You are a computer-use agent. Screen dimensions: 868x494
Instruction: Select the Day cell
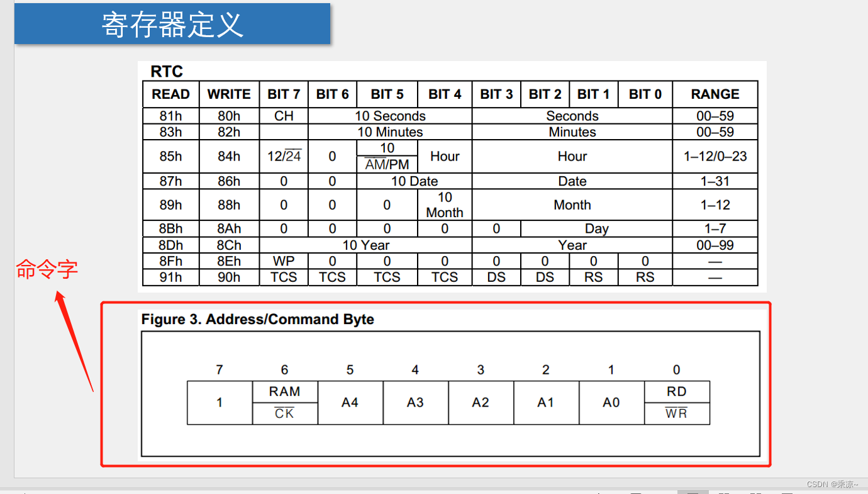click(596, 229)
